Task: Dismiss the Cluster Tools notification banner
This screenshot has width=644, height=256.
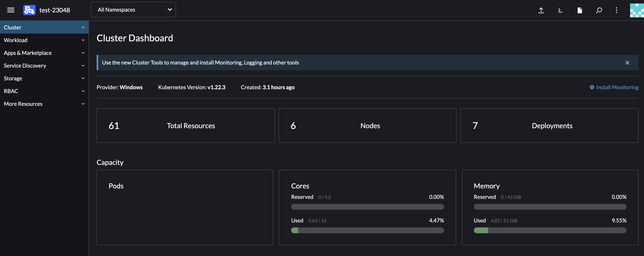Action: click(x=627, y=63)
